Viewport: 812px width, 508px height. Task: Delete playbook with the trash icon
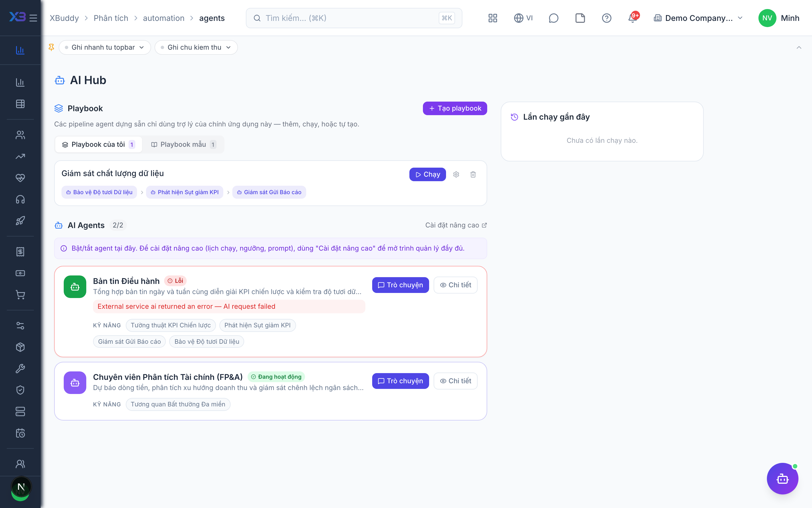[473, 174]
